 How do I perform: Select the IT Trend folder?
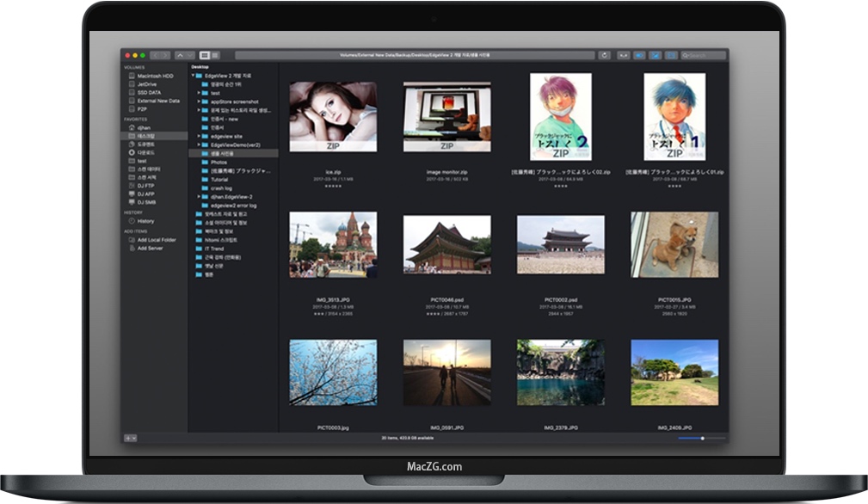(x=212, y=248)
